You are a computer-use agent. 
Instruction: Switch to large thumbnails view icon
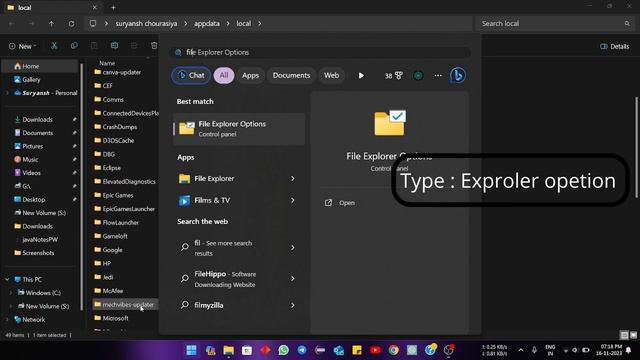[x=633, y=335]
